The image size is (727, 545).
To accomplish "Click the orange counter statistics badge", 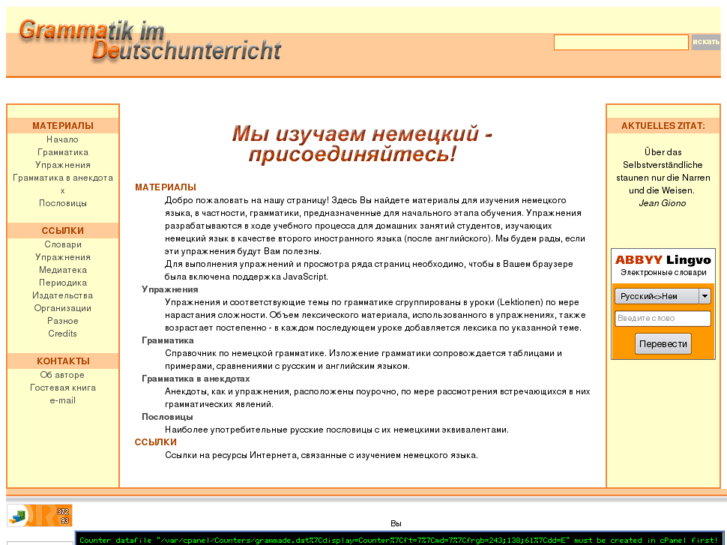I will click(39, 515).
